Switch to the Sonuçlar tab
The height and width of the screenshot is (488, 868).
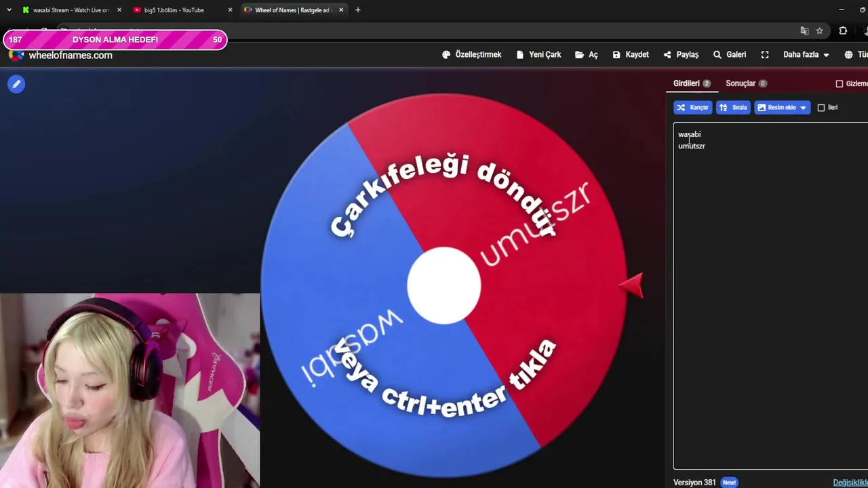tap(746, 83)
